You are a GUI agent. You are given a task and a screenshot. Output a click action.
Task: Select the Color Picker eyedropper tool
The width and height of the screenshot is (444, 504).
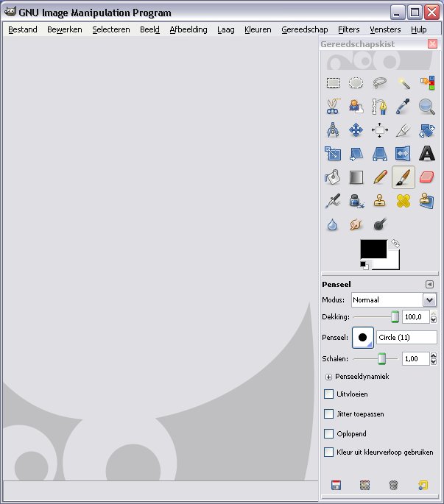pyautogui.click(x=404, y=107)
